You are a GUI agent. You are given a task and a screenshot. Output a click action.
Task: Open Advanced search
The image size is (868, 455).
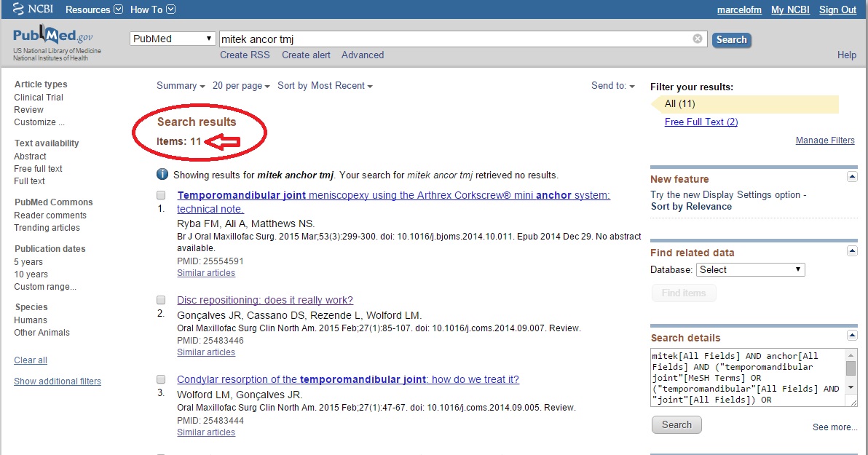click(363, 55)
